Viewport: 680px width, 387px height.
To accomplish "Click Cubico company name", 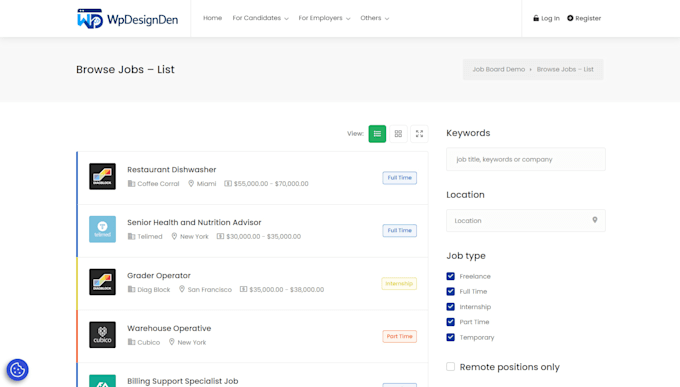I will [x=149, y=342].
